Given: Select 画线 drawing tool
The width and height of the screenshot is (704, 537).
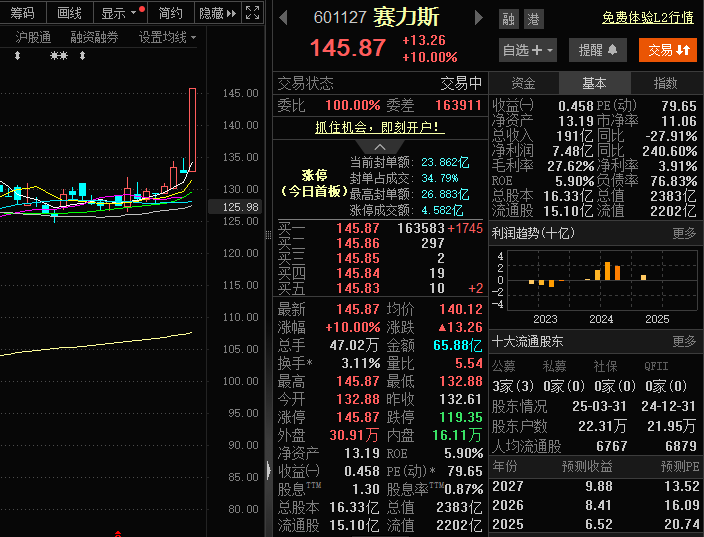Looking at the screenshot, I should pos(70,13).
